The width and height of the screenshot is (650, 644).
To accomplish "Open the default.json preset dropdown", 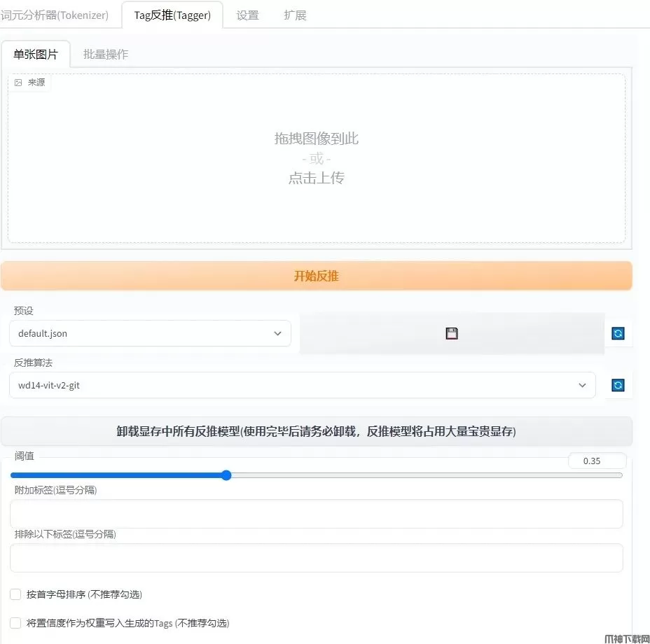I will click(x=150, y=334).
